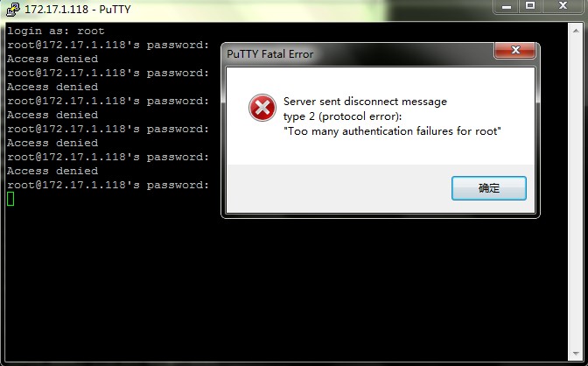The image size is (588, 366).
Task: Click the green terminal cursor block
Action: click(x=10, y=199)
